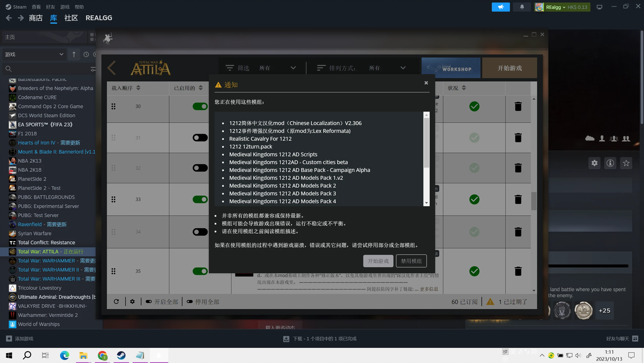Select World of Warships in library
Screen dimensions: 644x363
38,324
